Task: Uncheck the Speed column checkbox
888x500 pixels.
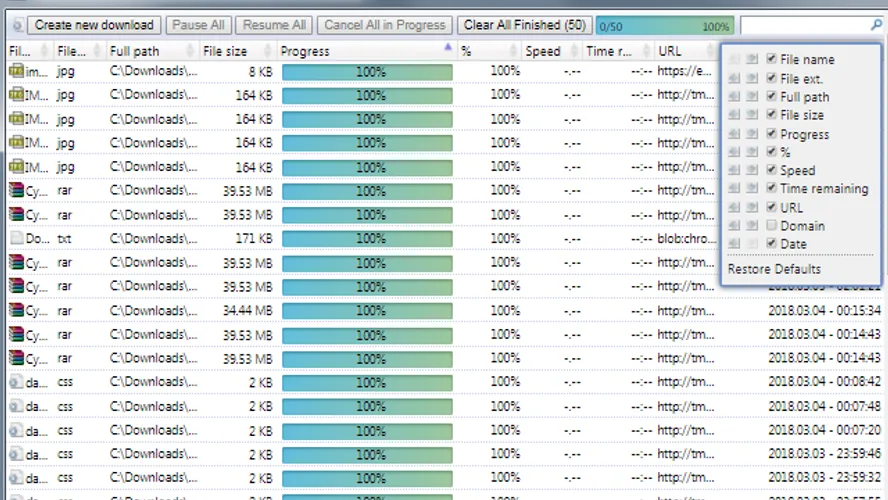Action: tap(771, 169)
